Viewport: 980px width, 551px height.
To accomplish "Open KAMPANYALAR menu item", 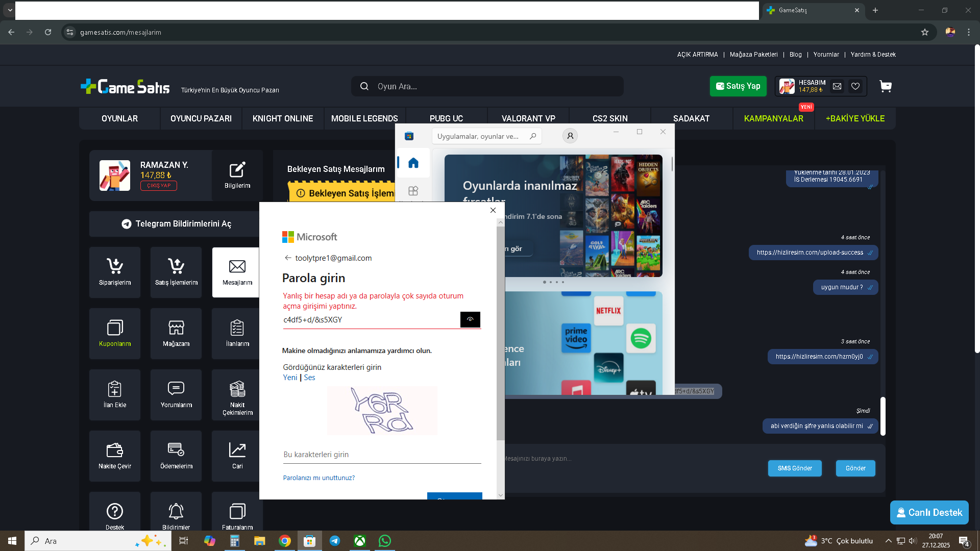I will pyautogui.click(x=774, y=118).
